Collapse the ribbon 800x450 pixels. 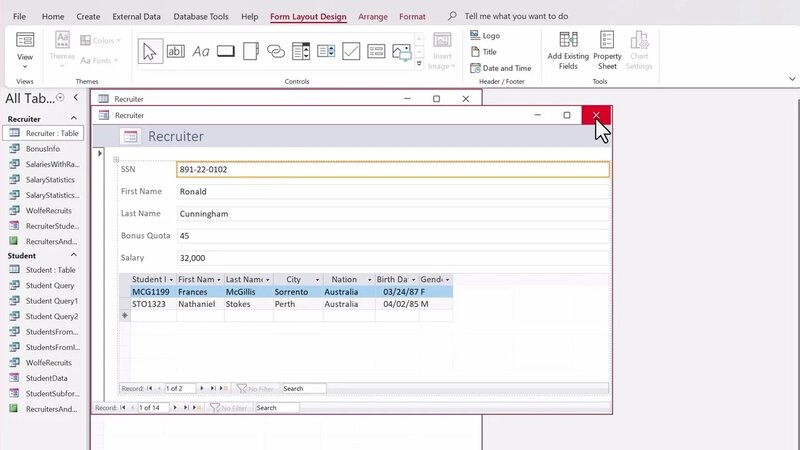pyautogui.click(x=792, y=79)
